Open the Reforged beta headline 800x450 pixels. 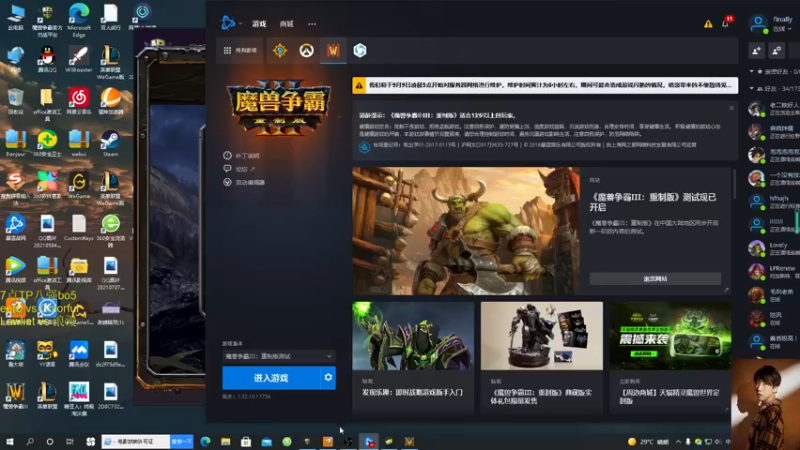pyautogui.click(x=653, y=202)
